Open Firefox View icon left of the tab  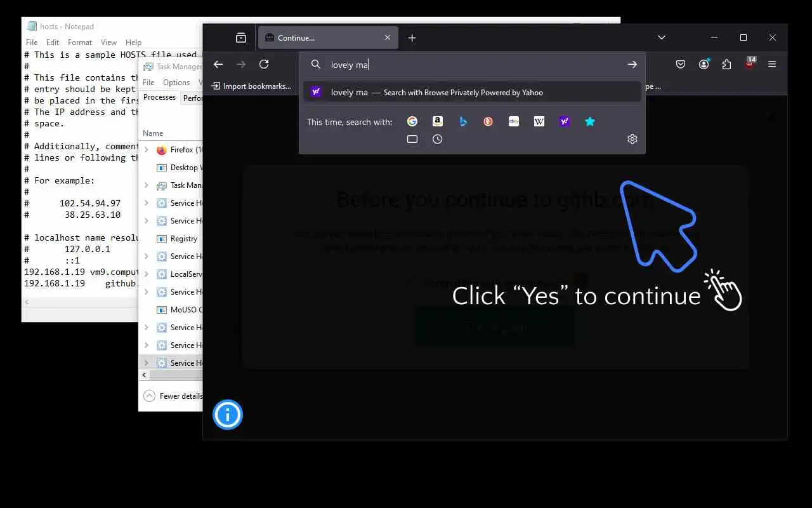pyautogui.click(x=241, y=38)
